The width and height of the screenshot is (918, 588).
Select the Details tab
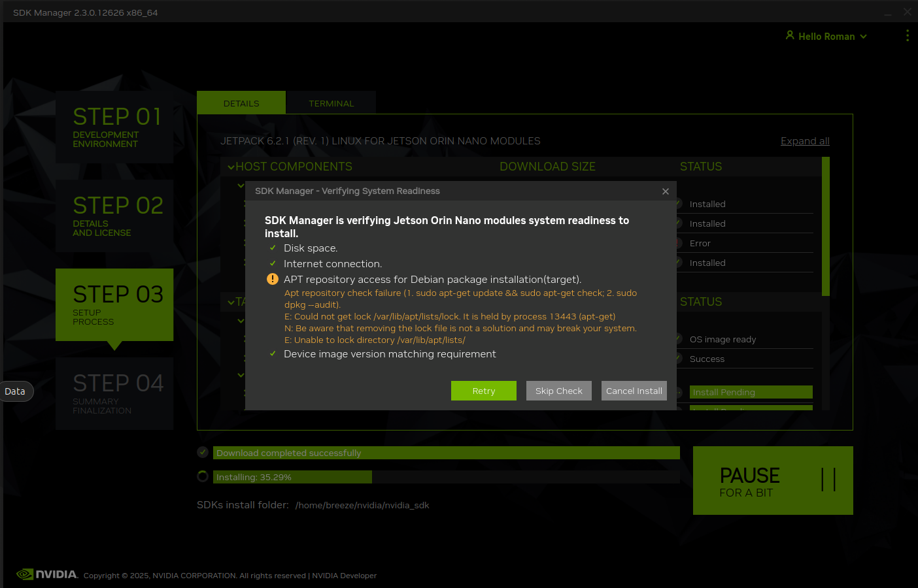click(x=241, y=103)
